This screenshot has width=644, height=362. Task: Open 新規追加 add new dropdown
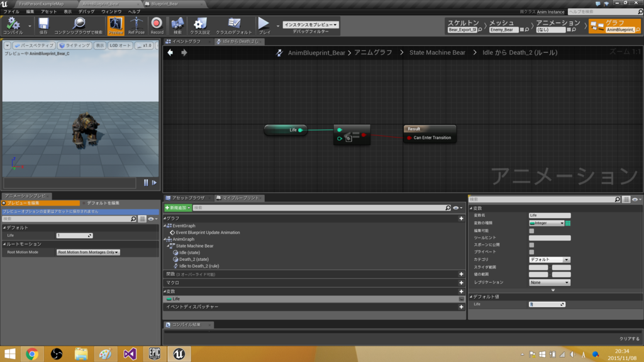(178, 208)
